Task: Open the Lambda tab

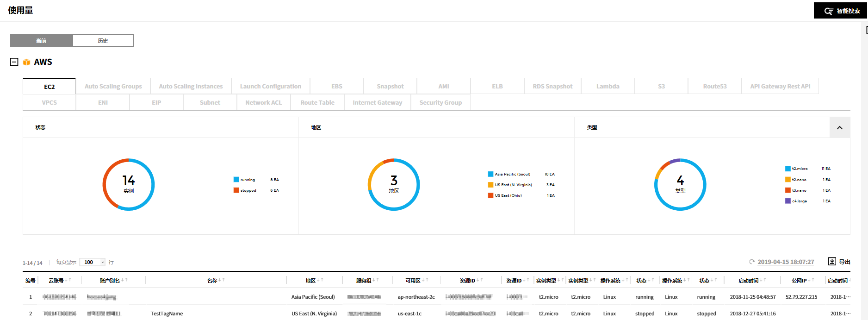Action: (608, 86)
